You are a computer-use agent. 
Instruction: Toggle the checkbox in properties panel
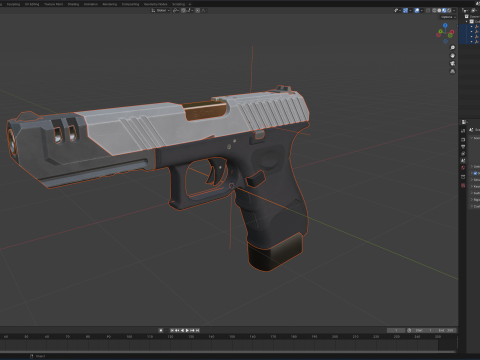[x=475, y=173]
